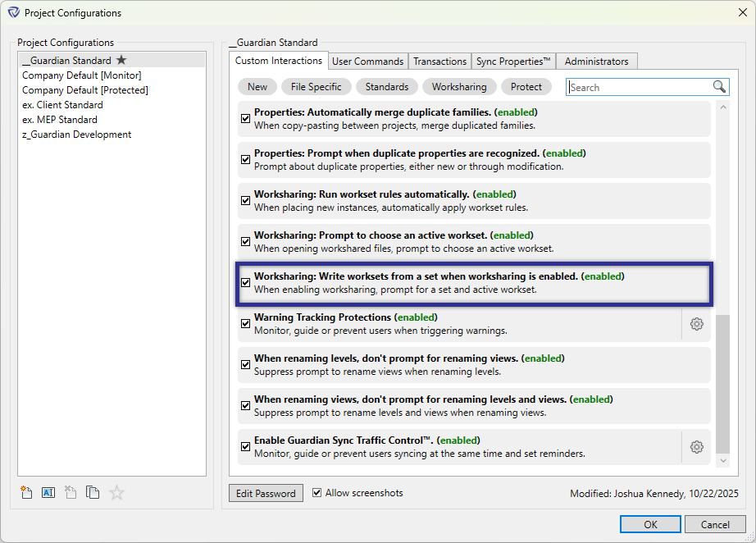Select the Protect filter
The width and height of the screenshot is (756, 543).
[x=526, y=86]
